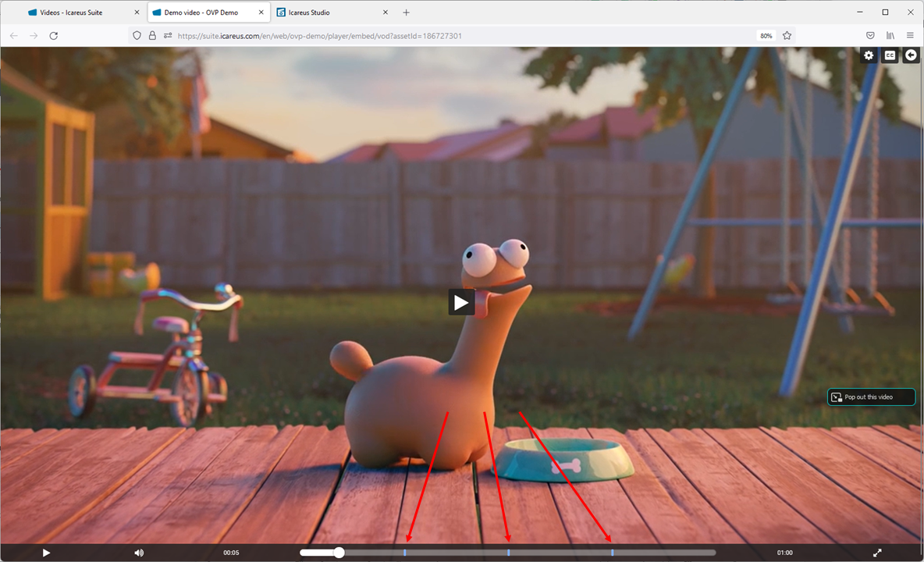This screenshot has width=924, height=562.
Task: Click the 80% zoom level indicator
Action: click(766, 36)
